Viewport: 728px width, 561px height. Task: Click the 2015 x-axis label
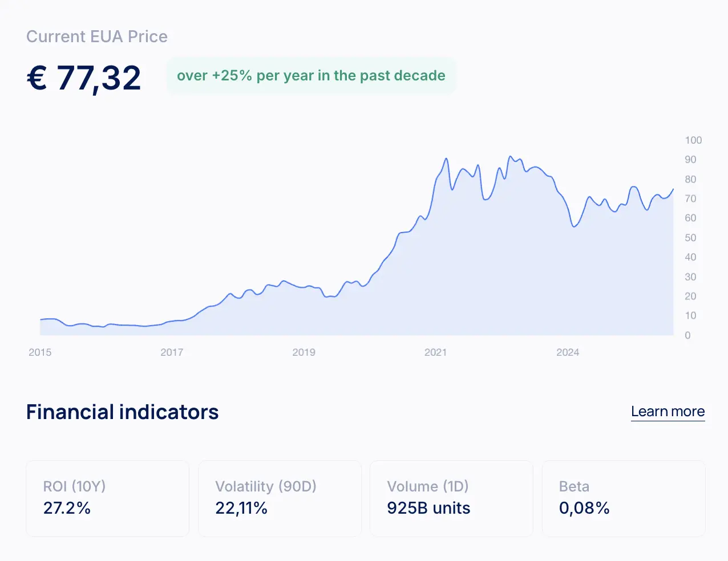40,352
